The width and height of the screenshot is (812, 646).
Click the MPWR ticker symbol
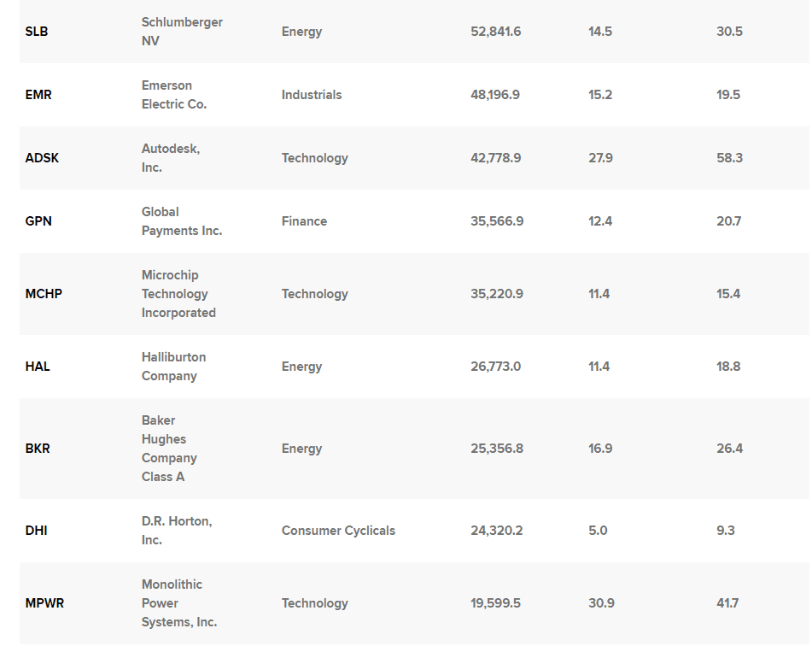44,603
